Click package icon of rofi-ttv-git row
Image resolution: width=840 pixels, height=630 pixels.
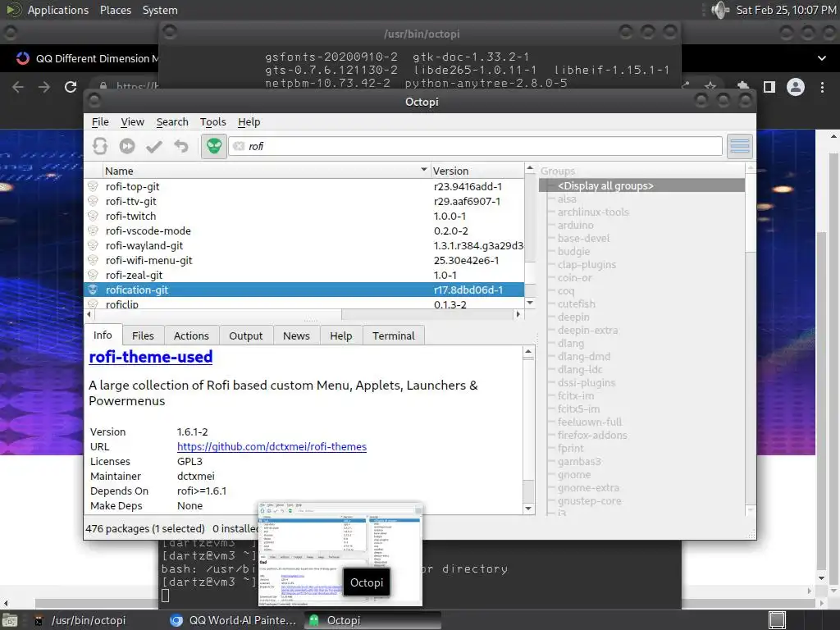[x=94, y=201]
